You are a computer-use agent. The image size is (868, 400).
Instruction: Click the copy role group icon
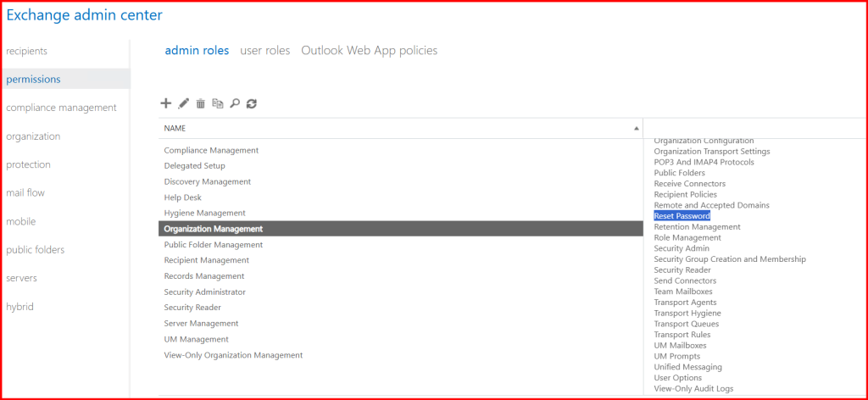click(218, 103)
